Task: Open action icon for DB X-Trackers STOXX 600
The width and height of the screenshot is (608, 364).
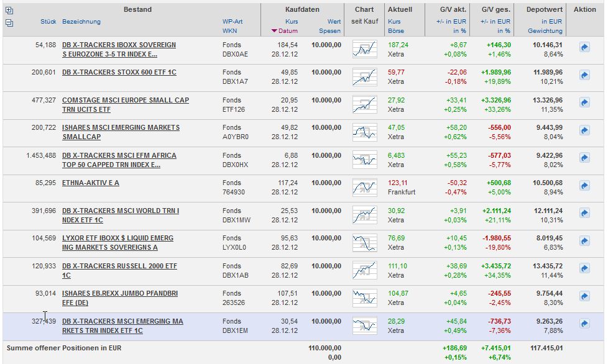Action: click(584, 75)
